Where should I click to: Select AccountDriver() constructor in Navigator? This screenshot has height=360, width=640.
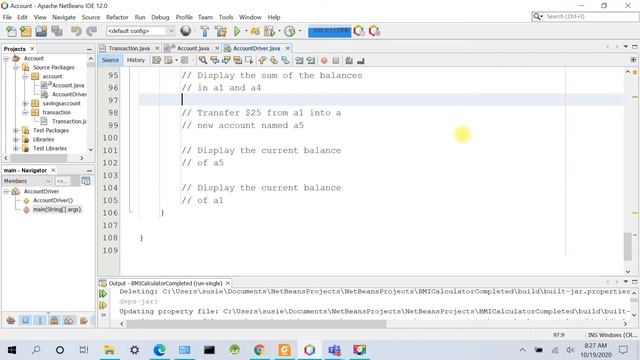tap(53, 200)
